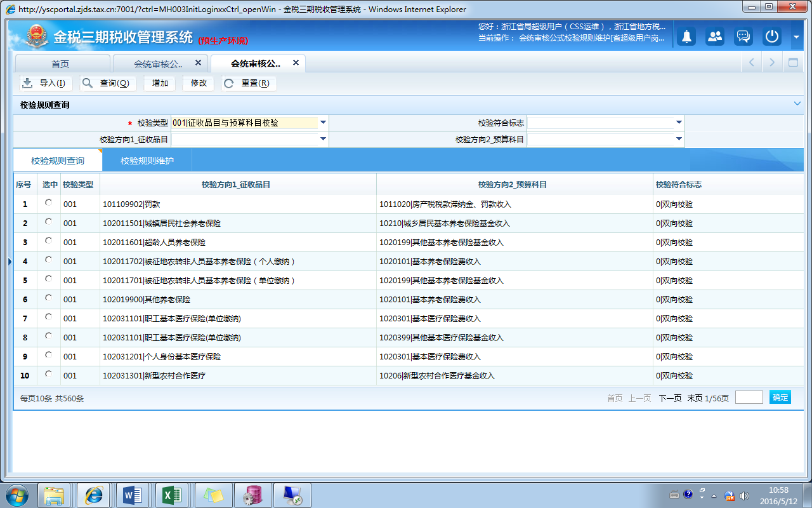The image size is (812, 508).
Task: Click the 导入(I) import button
Action: pyautogui.click(x=44, y=83)
